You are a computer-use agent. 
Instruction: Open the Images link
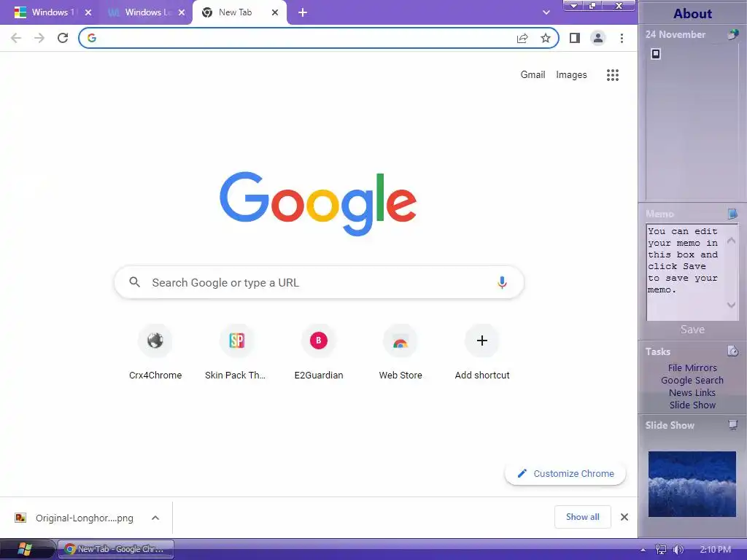[x=571, y=75]
